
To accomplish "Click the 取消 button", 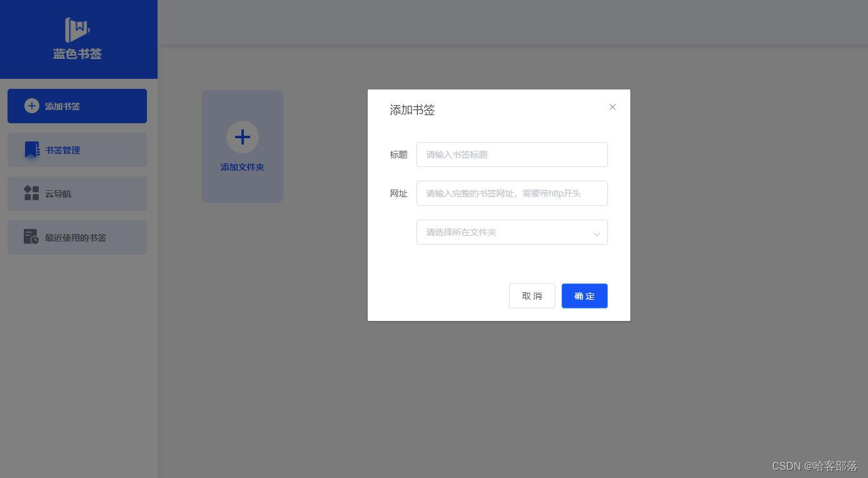I will click(x=532, y=296).
